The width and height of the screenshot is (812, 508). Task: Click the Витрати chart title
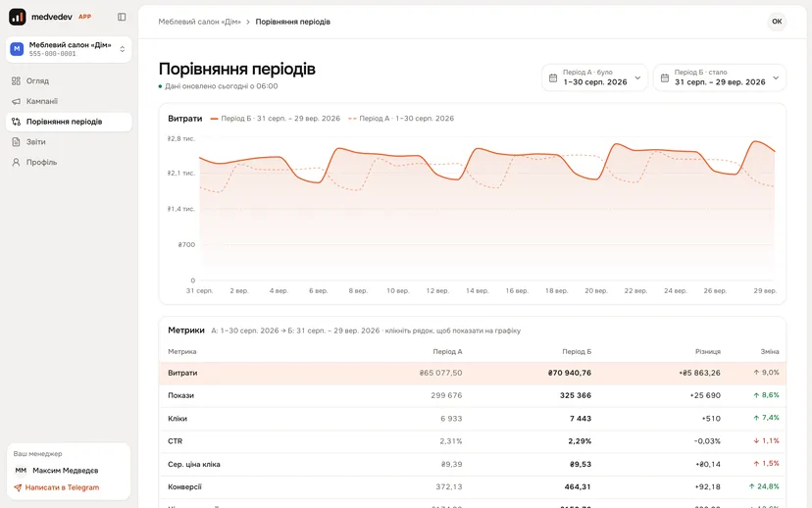coord(185,119)
